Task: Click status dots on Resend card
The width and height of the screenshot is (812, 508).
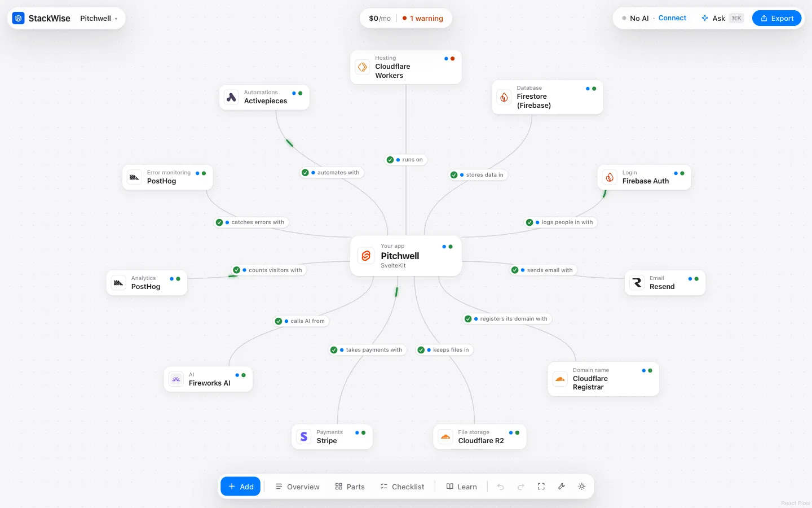Action: tap(694, 279)
